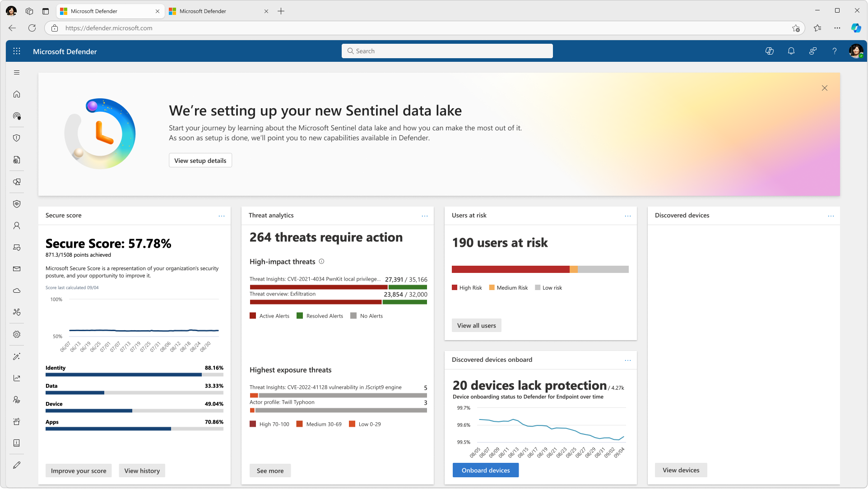Open a new browser tab
The width and height of the screenshot is (868, 489).
click(x=281, y=11)
